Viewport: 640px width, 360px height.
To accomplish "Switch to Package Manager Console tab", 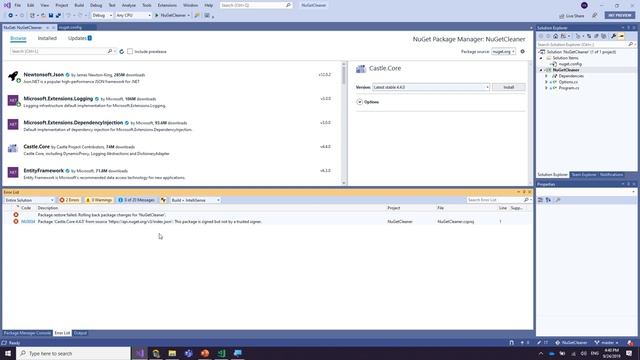I will pyautogui.click(x=27, y=333).
